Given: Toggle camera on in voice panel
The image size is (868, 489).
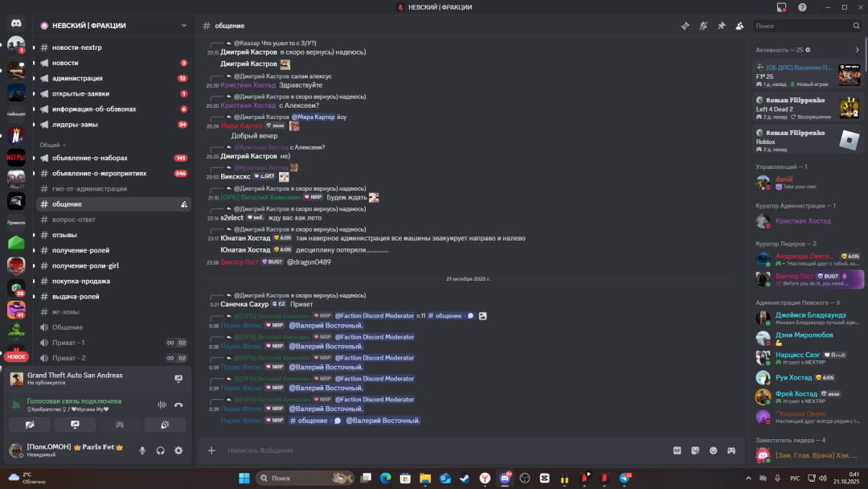Looking at the screenshot, I should point(30,425).
